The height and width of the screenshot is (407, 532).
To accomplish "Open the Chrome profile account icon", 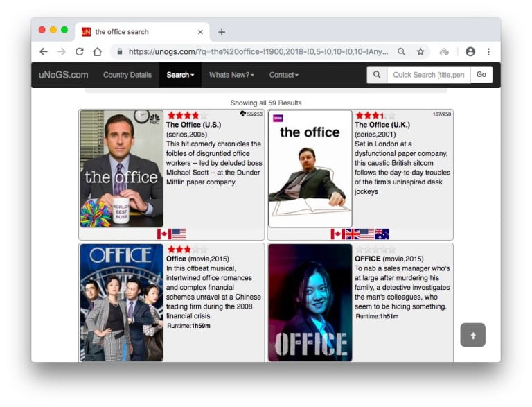I will click(x=470, y=52).
